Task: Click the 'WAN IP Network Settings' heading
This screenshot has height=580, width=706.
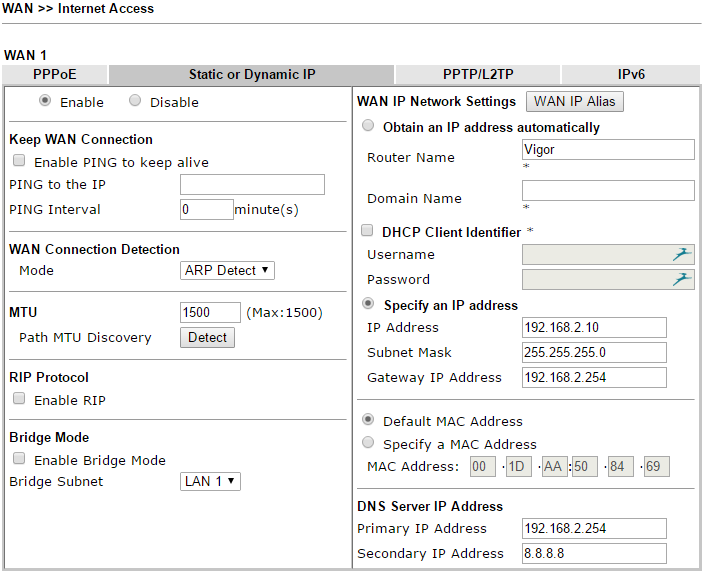Action: [x=436, y=101]
